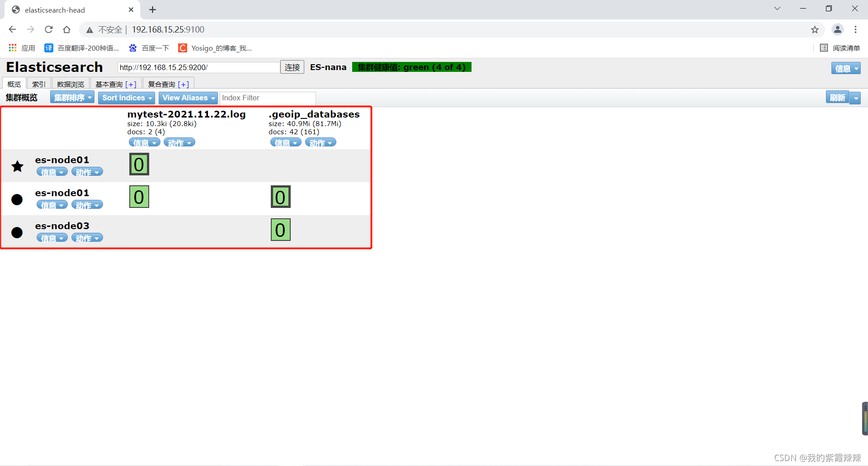Open the 复合查询 [+] tab
Viewport: 868px width, 466px height.
pos(168,84)
